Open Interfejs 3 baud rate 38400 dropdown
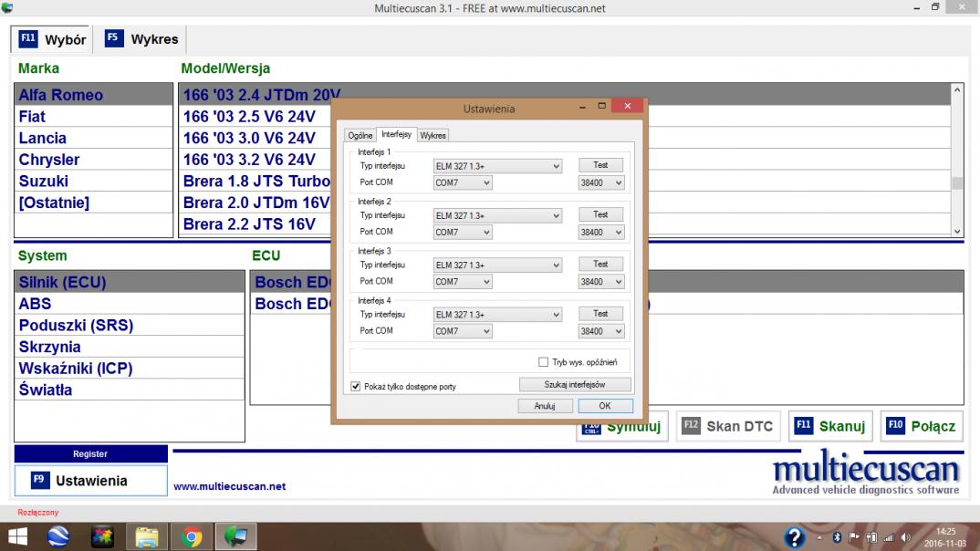The height and width of the screenshot is (551, 980). pos(600,282)
